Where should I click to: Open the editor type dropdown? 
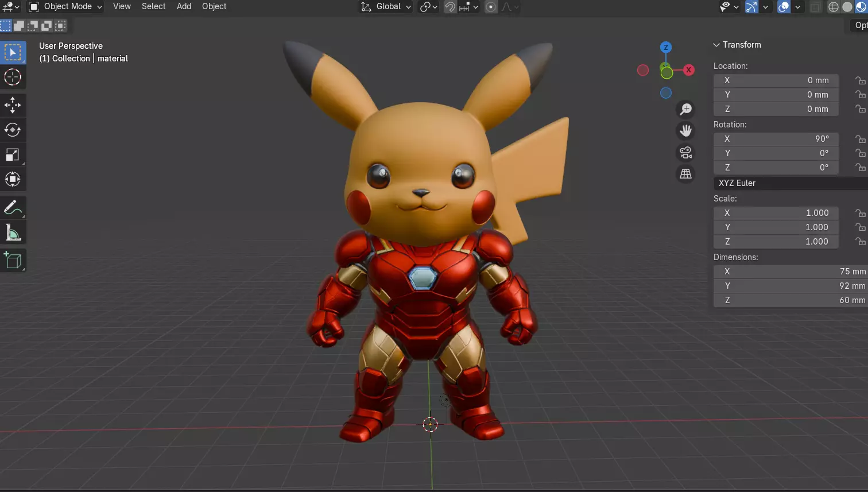[11, 7]
